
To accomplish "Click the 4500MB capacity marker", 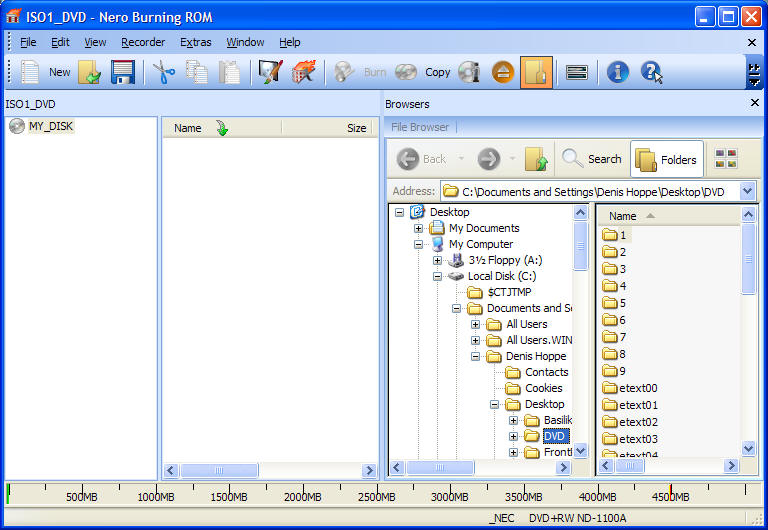I will coord(671,497).
